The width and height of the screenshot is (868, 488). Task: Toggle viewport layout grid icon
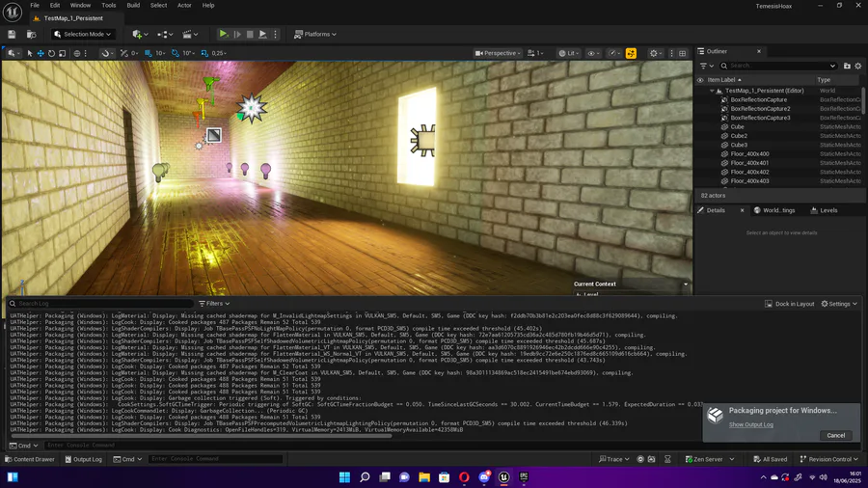pyautogui.click(x=683, y=53)
